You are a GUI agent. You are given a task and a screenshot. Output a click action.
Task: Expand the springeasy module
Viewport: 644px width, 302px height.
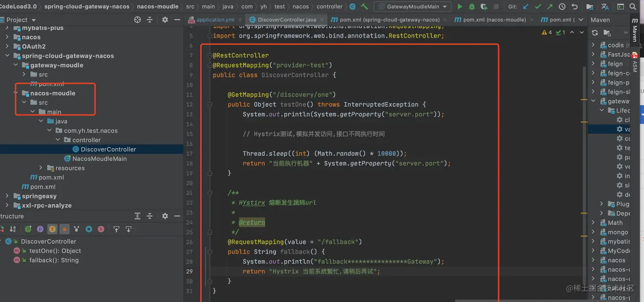7,196
